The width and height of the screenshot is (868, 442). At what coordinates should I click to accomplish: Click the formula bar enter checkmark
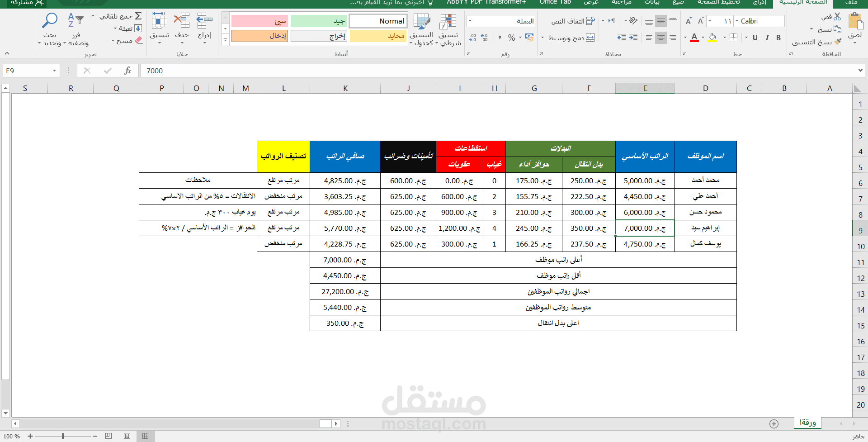(107, 71)
